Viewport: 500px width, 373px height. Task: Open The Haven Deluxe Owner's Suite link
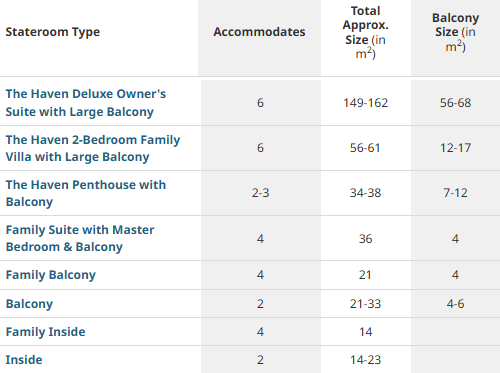click(86, 103)
